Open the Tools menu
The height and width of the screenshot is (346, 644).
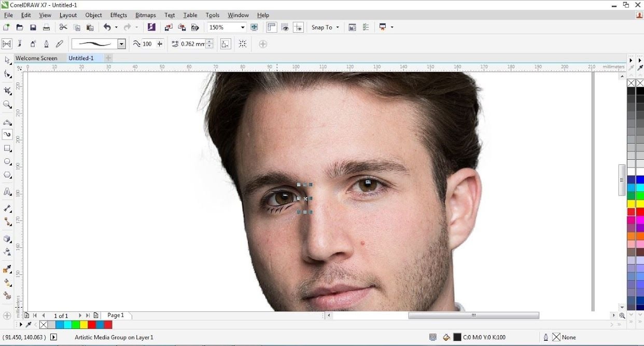pos(213,15)
